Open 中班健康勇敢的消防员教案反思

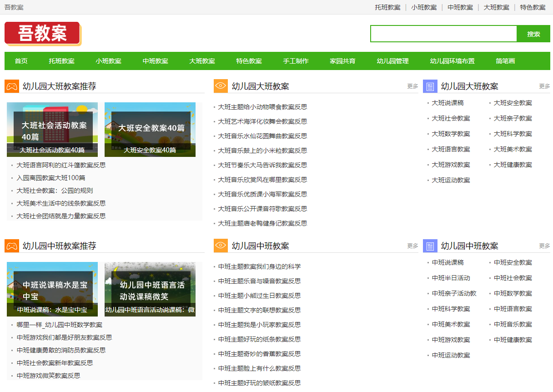61,350
